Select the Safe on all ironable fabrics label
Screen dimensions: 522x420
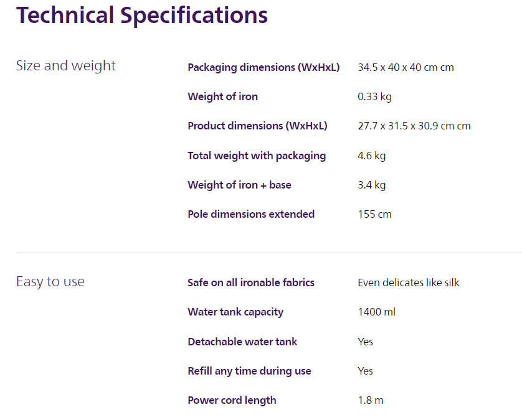251,282
